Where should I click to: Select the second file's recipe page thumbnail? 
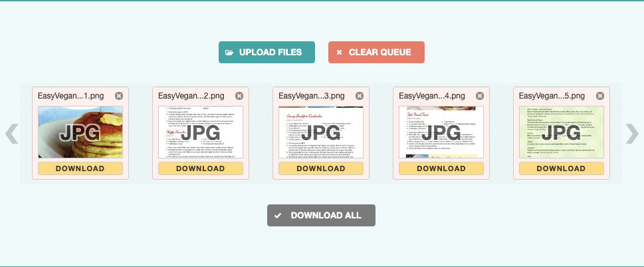200,132
